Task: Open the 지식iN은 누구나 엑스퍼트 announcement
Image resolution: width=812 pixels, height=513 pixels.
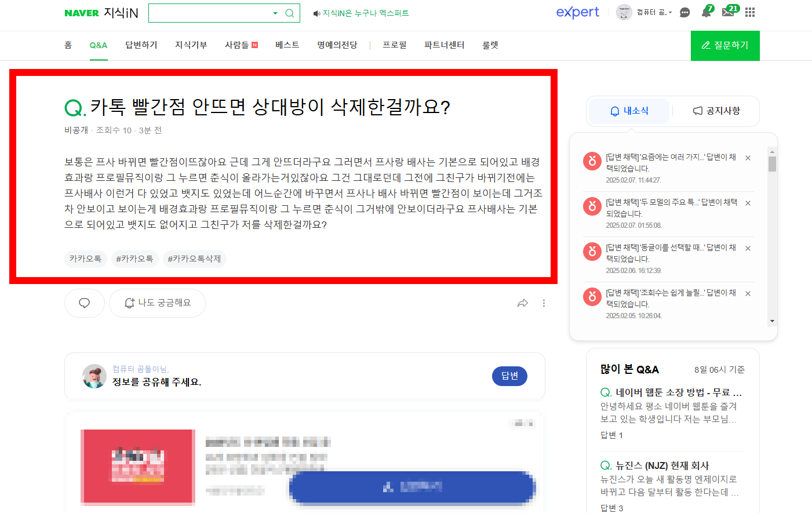Action: point(366,13)
